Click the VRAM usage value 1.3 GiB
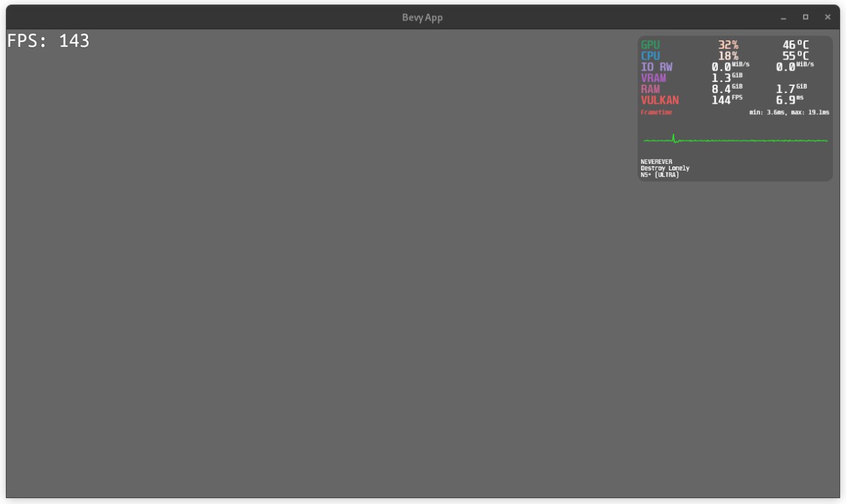This screenshot has width=846, height=504. 727,78
